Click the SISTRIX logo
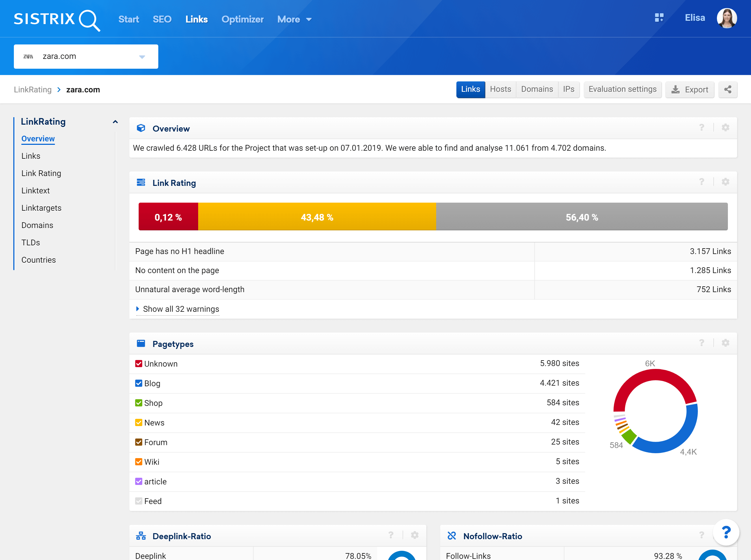 [57, 20]
